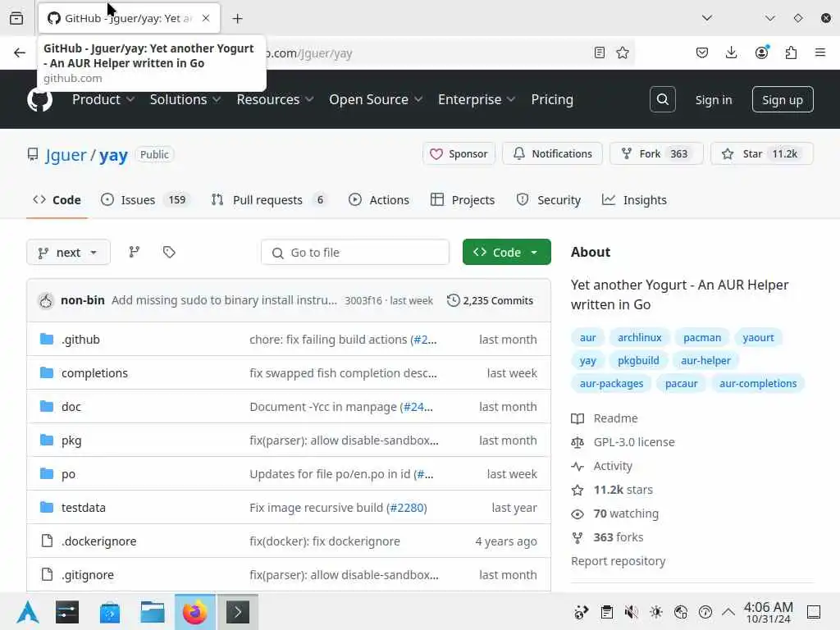
Task: Open the Jguer owner link
Action: 66,155
